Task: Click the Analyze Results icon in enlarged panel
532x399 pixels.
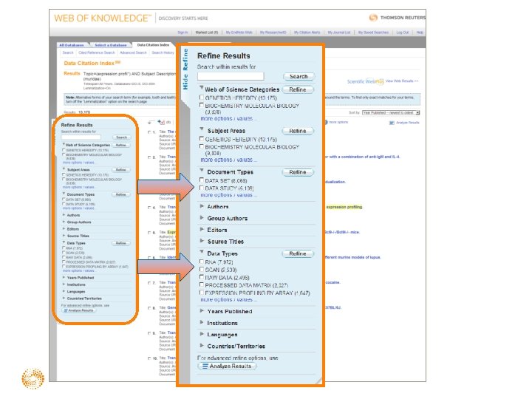Action: (205, 366)
